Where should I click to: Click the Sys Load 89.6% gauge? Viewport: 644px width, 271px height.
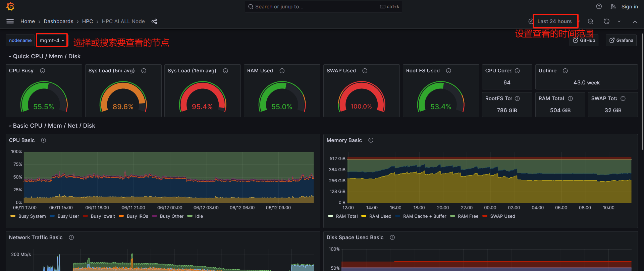coord(123,97)
